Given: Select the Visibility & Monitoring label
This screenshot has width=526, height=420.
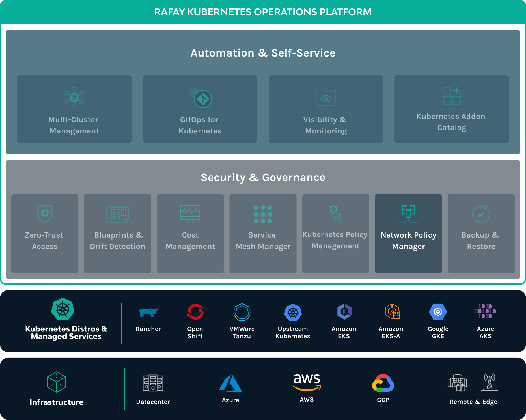Looking at the screenshot, I should point(326,125).
